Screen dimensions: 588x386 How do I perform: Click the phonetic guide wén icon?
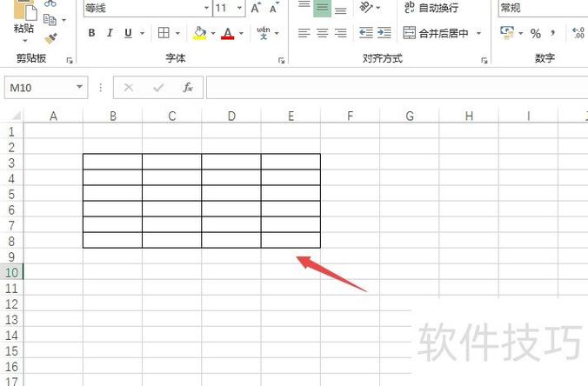(x=264, y=33)
